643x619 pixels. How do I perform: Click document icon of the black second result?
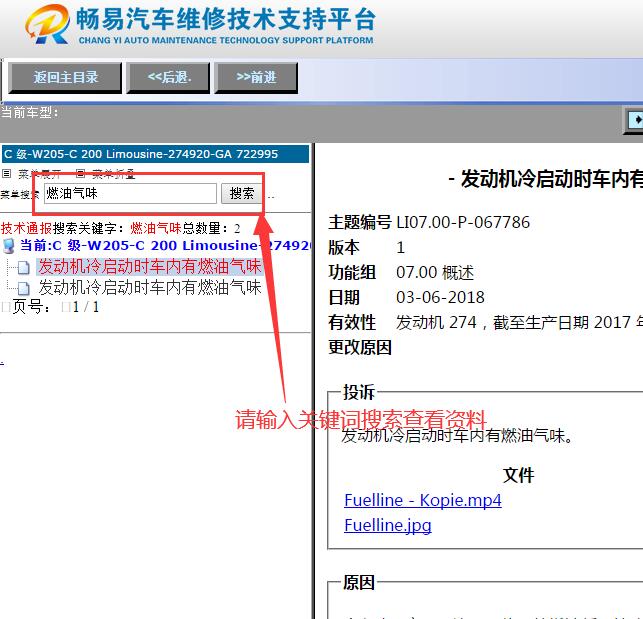click(x=24, y=288)
